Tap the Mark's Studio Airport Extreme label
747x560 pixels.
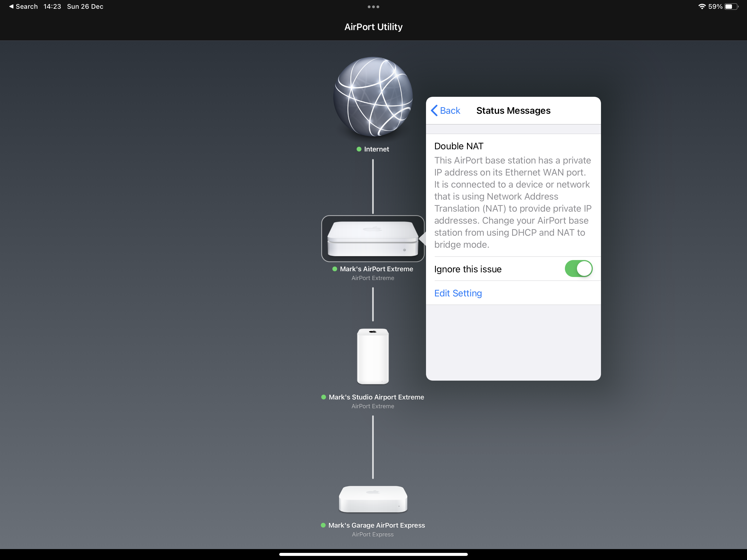376,397
